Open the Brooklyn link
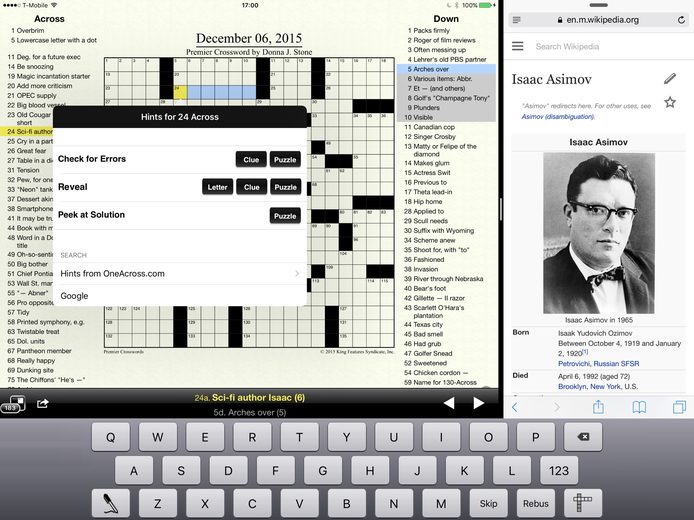 click(572, 386)
